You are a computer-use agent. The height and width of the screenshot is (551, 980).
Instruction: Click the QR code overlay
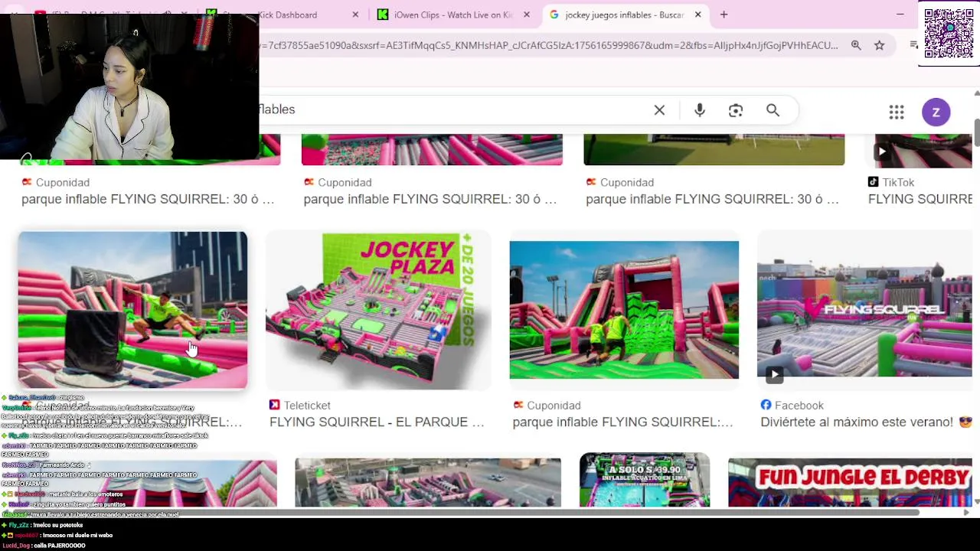(949, 33)
